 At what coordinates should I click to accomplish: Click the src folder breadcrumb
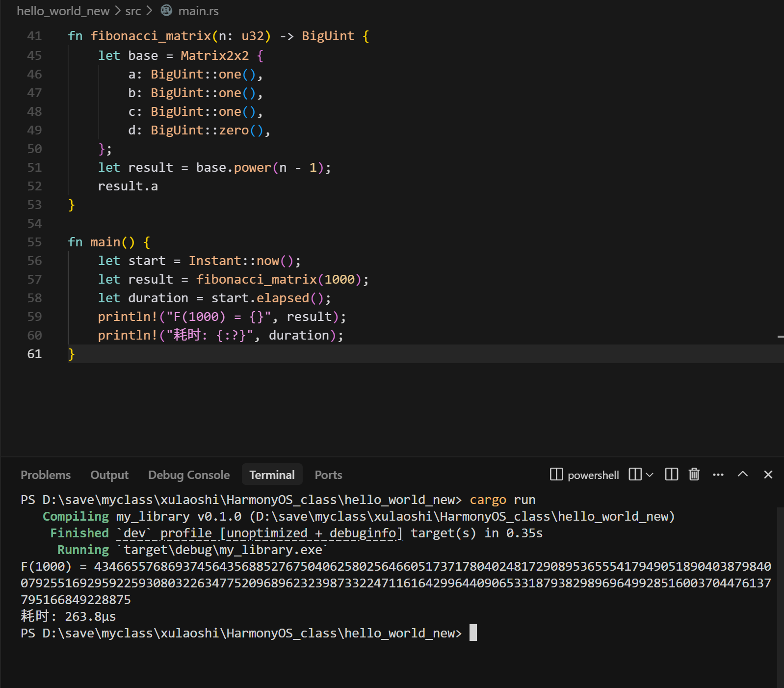133,11
